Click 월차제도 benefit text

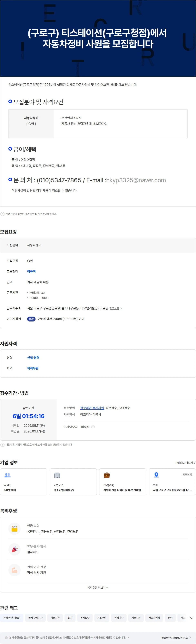(x=33, y=552)
